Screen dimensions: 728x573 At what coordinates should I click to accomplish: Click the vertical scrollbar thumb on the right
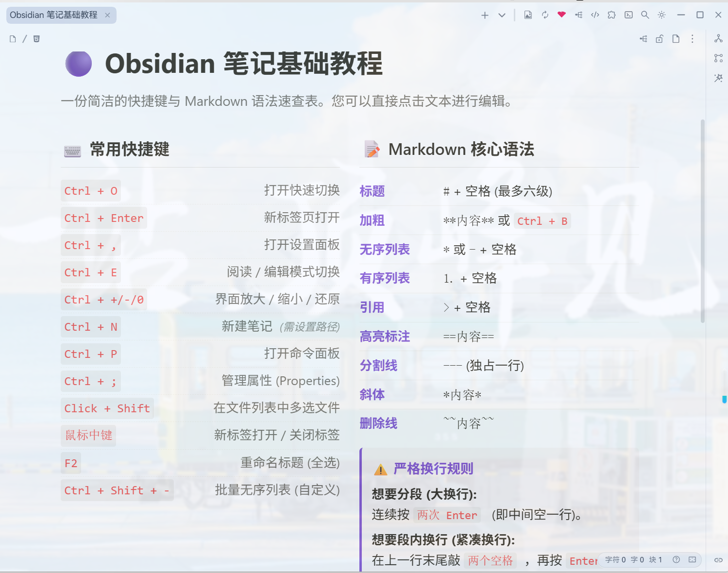point(703,221)
